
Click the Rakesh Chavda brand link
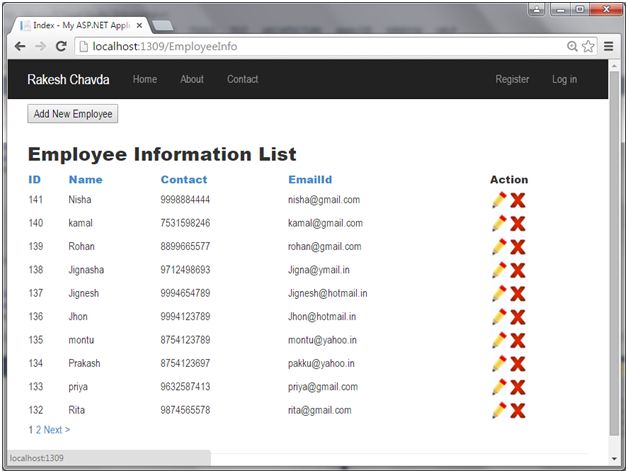point(68,79)
